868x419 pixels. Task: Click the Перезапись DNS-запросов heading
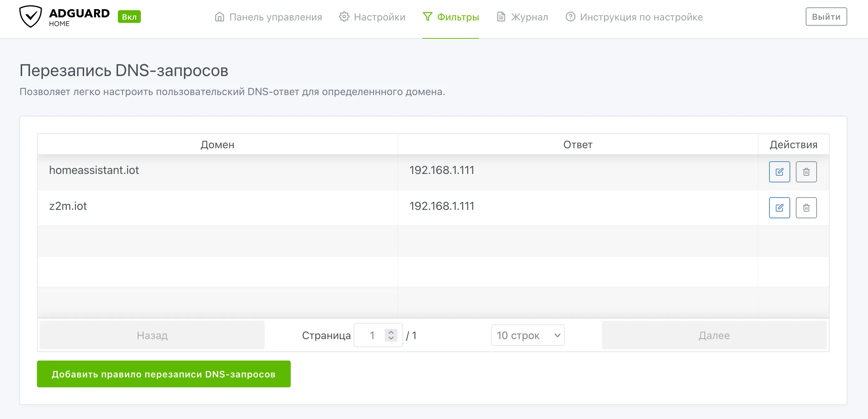click(124, 70)
